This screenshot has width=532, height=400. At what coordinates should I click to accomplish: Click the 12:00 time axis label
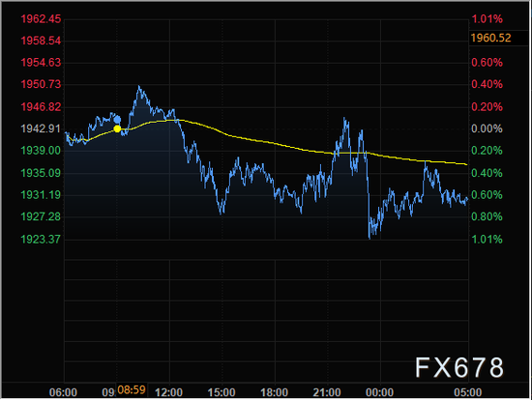click(x=168, y=392)
